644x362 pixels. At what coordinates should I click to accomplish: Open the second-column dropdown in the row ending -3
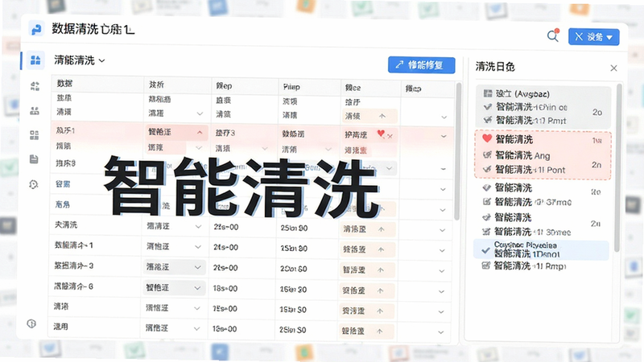[175, 267]
